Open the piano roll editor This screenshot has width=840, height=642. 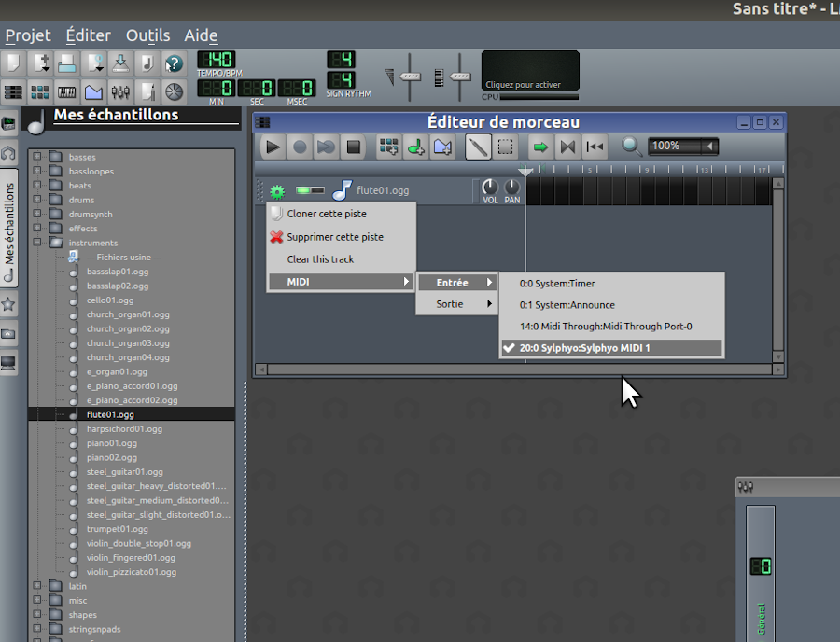(x=65, y=91)
